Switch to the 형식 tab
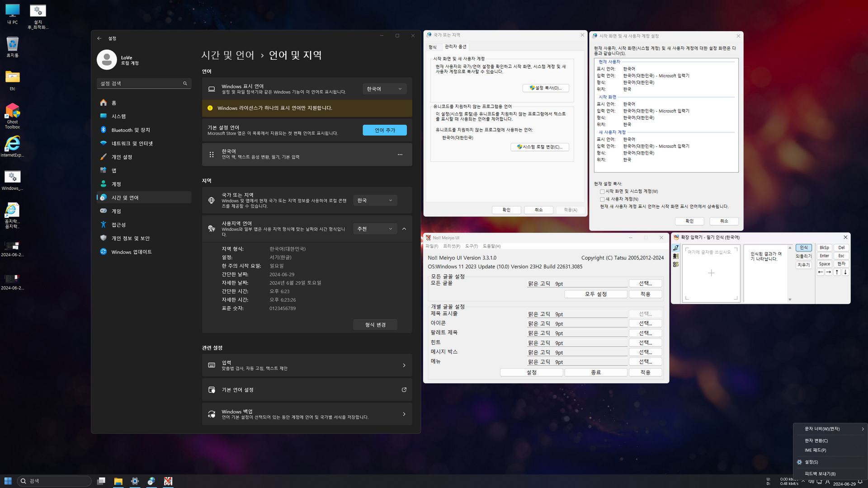Image resolution: width=868 pixels, height=488 pixels. [433, 47]
